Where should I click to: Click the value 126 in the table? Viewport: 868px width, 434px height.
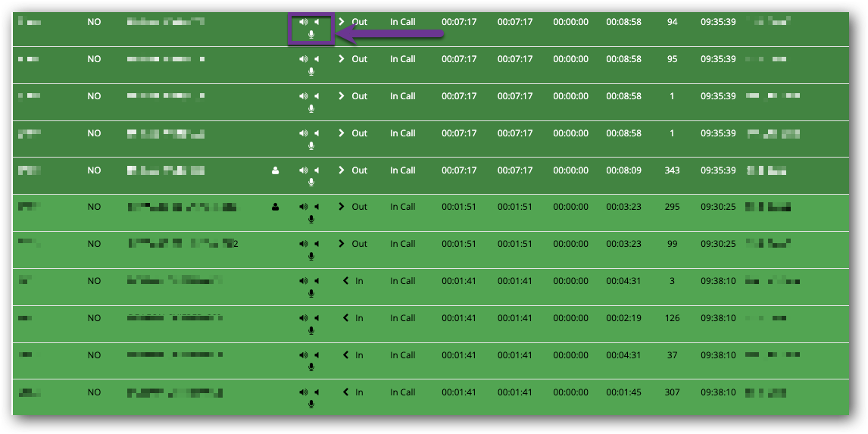(672, 318)
